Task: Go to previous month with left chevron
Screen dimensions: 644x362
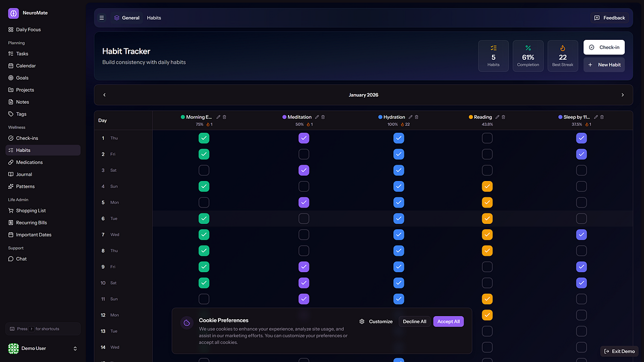Action: click(104, 95)
